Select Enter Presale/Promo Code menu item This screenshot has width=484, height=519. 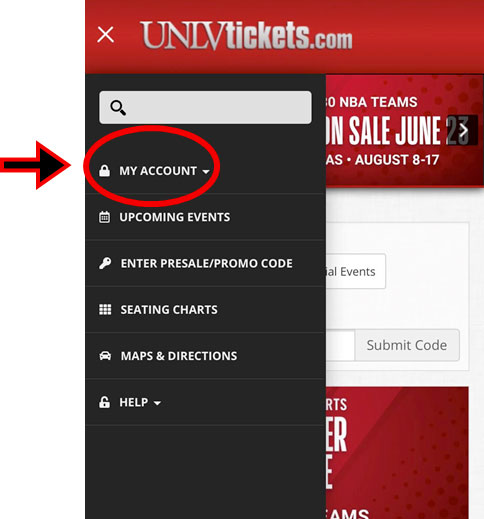(205, 263)
